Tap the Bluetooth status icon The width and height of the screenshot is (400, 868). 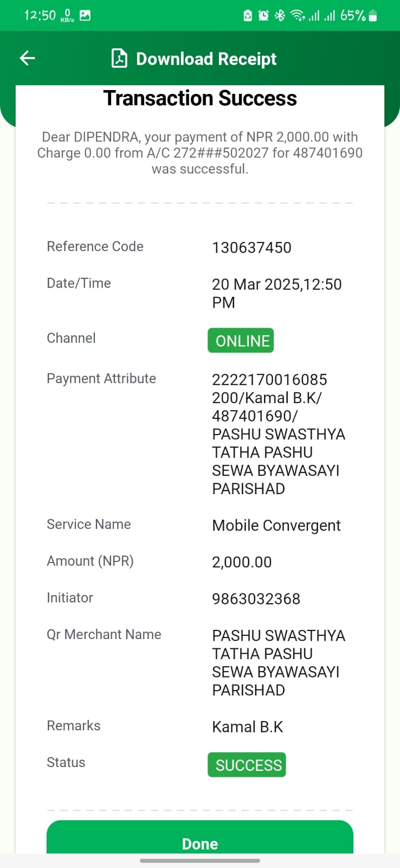click(280, 16)
